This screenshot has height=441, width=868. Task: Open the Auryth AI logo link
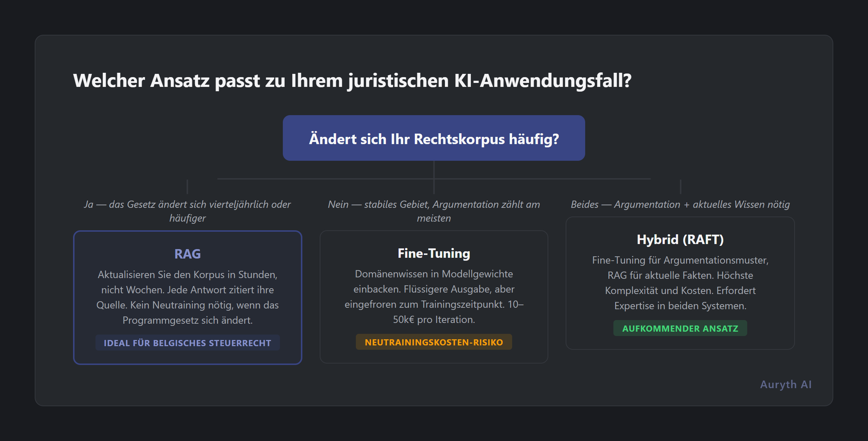(x=785, y=384)
